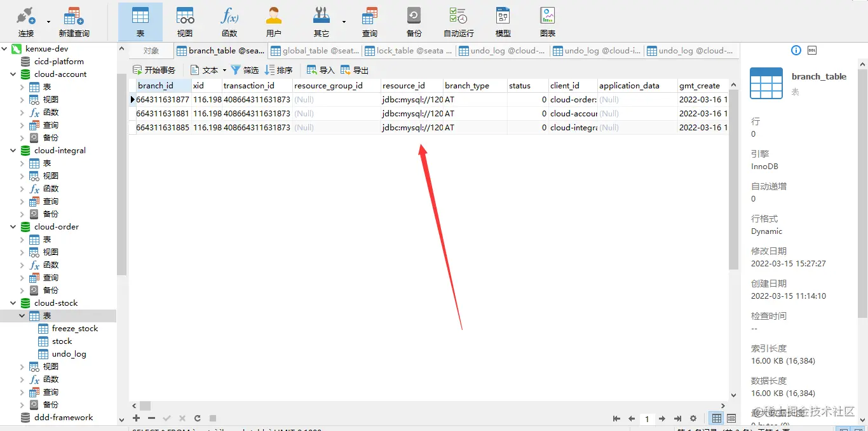Click the 新建查询 new query icon
The image size is (868, 431).
[x=74, y=22]
